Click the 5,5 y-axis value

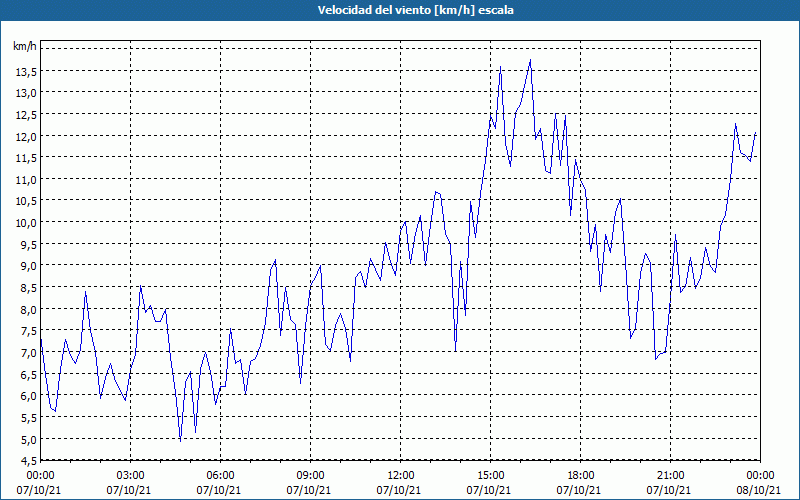(28, 418)
